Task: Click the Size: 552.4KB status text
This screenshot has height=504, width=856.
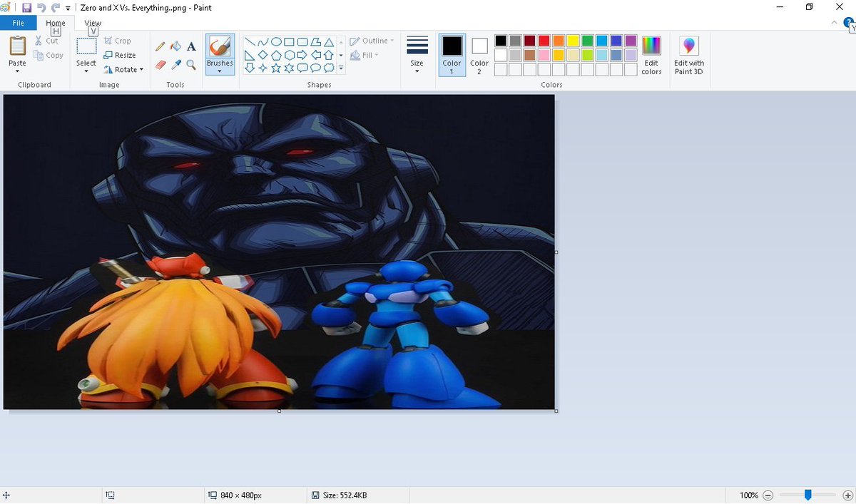Action: pos(345,495)
